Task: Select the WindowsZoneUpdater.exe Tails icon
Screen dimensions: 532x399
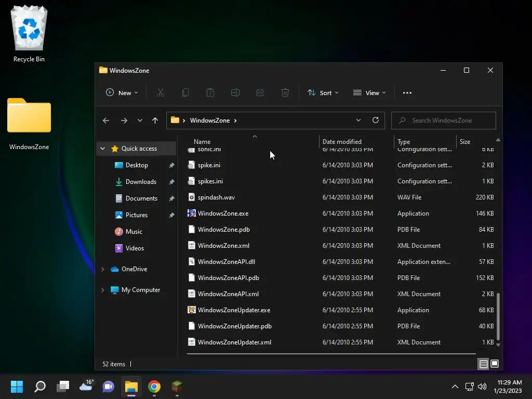Action: point(192,310)
